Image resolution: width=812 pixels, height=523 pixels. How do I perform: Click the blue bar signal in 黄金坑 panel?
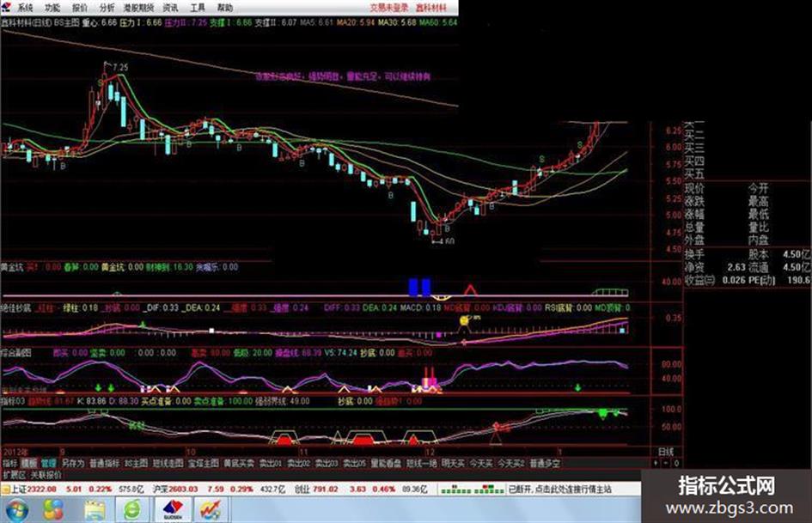pyautogui.click(x=419, y=288)
